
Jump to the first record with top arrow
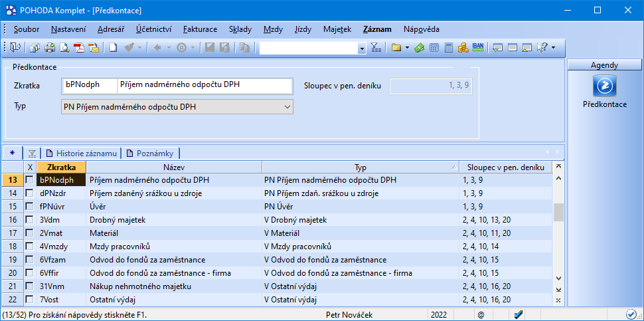click(558, 166)
